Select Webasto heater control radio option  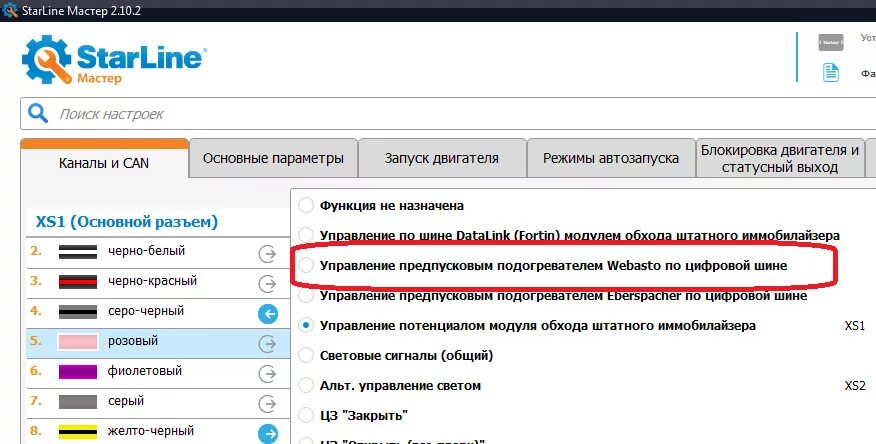pyautogui.click(x=306, y=265)
